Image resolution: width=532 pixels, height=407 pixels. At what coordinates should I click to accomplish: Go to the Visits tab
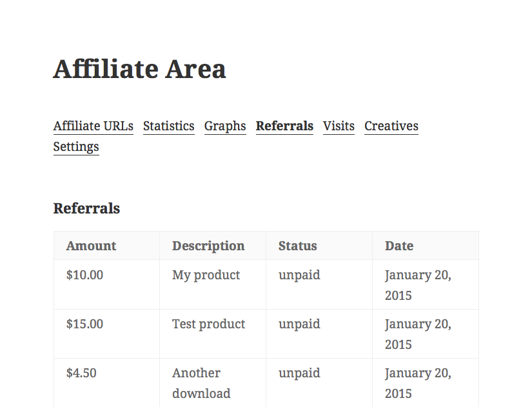click(339, 126)
